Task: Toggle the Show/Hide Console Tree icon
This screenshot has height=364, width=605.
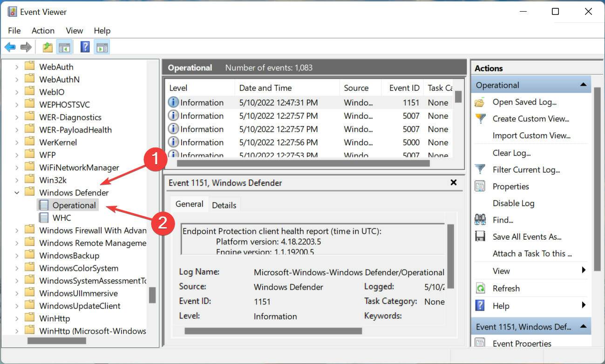Action: (x=64, y=47)
